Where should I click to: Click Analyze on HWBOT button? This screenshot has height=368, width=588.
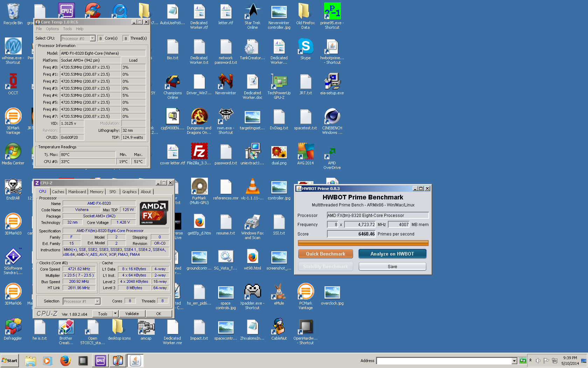(x=392, y=254)
